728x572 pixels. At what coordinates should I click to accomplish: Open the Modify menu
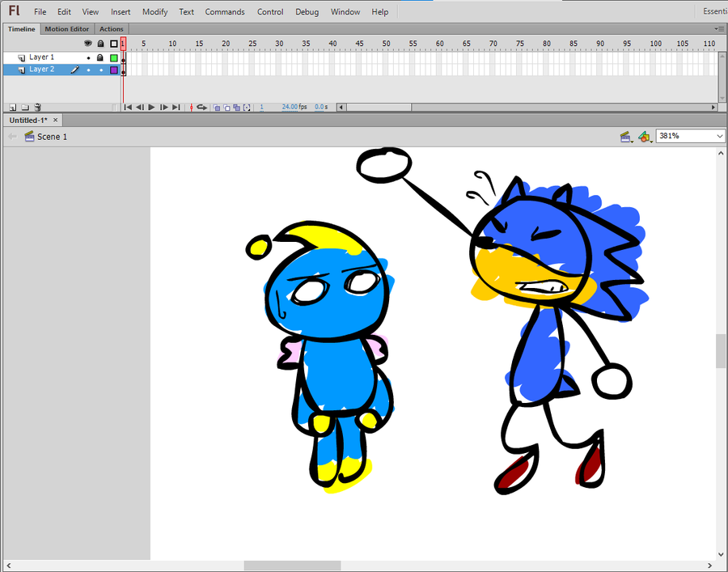click(x=154, y=11)
